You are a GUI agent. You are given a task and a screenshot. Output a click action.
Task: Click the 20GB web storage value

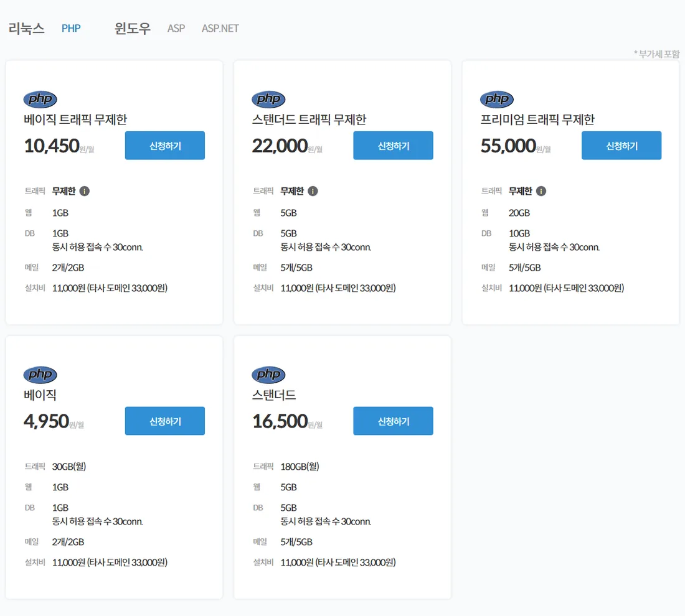[x=519, y=213]
